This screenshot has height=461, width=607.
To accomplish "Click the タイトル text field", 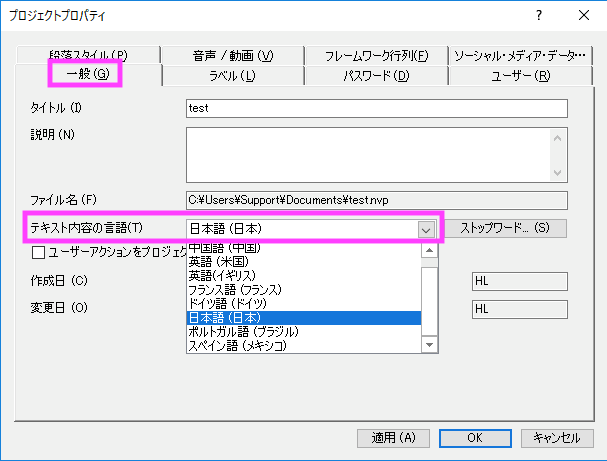I will tap(376, 108).
